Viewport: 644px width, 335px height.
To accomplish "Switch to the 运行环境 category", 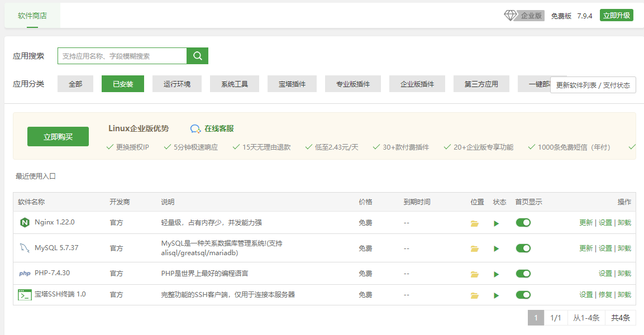I will [177, 84].
